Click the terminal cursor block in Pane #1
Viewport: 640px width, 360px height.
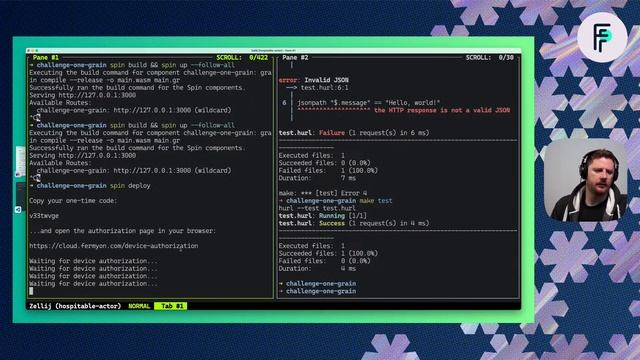click(x=31, y=291)
